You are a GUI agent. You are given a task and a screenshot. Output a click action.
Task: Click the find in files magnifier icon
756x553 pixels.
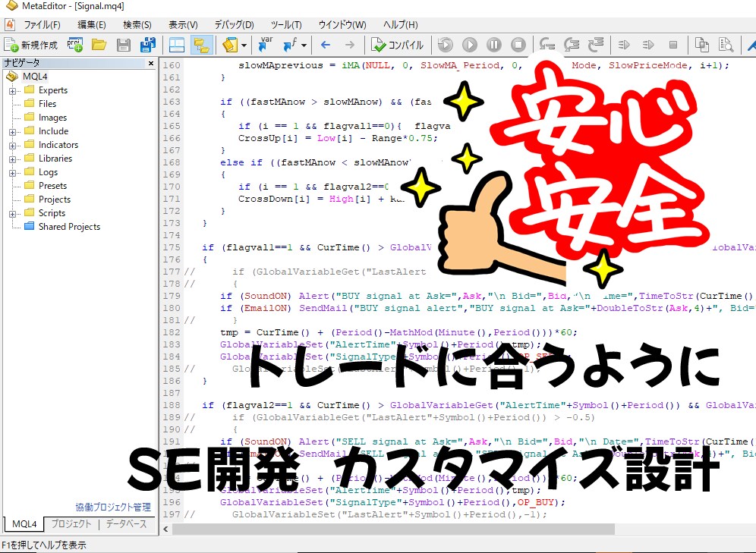[726, 46]
